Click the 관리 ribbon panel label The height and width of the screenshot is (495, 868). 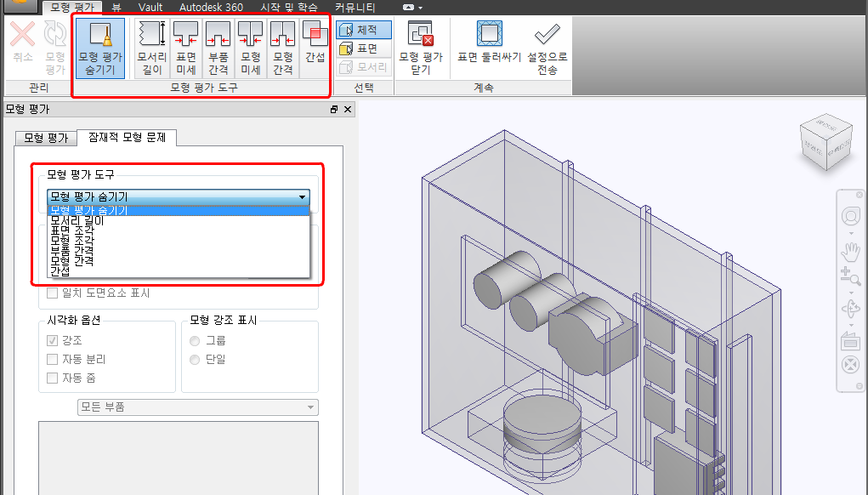point(39,88)
